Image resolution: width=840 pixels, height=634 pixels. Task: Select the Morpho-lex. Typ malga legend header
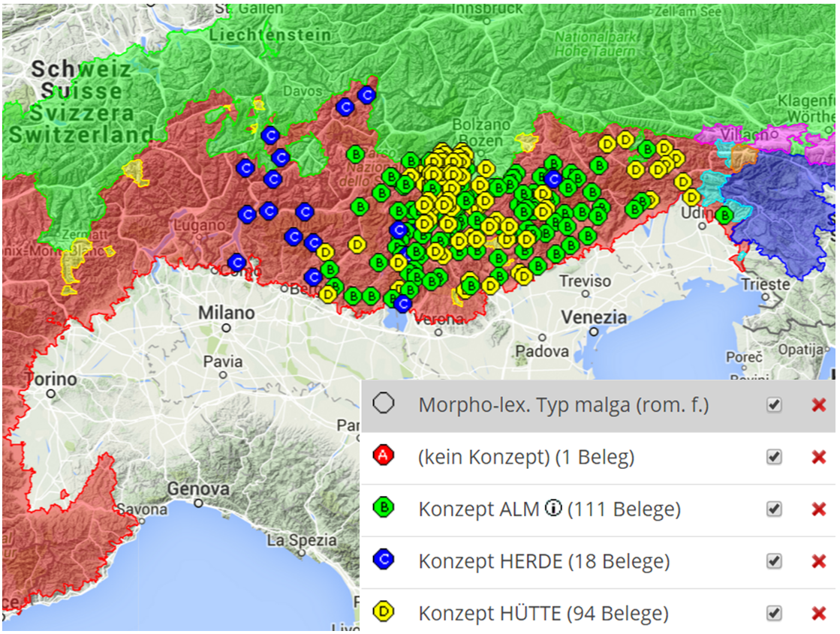pos(563,405)
